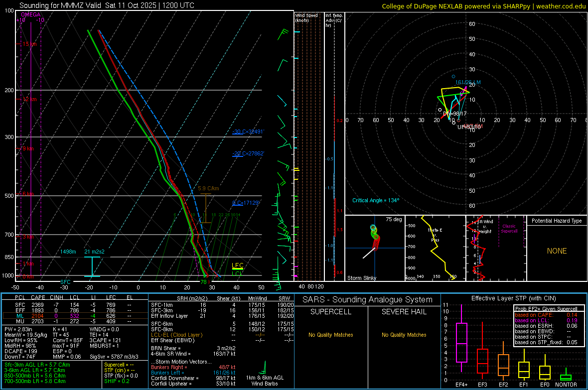Viewport: 588px width, 390px height.
Task: Click the K = 41 index value
Action: 60,329
